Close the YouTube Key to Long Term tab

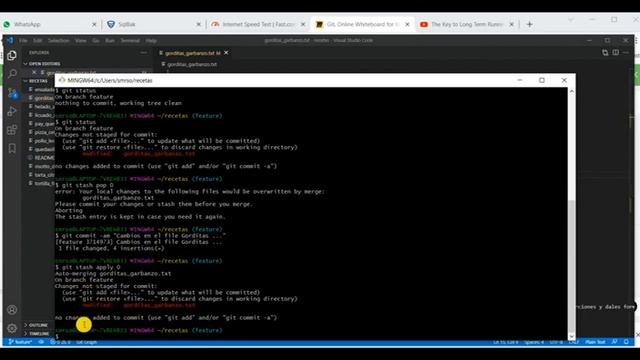pyautogui.click(x=511, y=24)
